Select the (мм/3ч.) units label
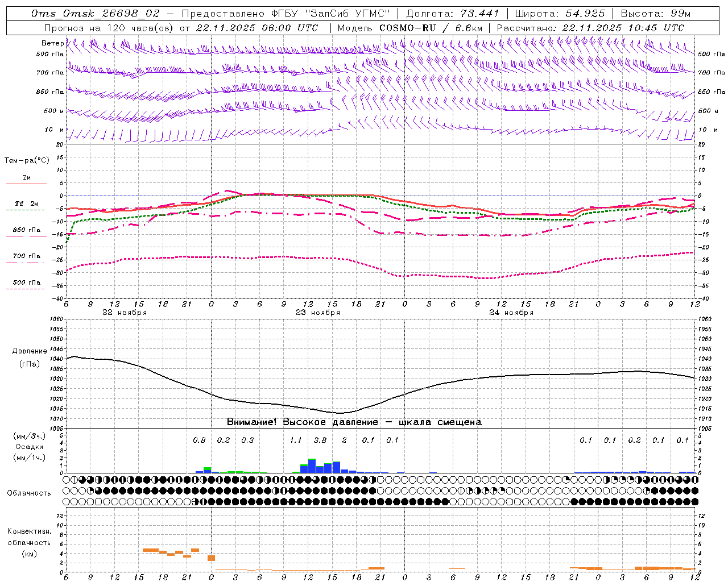The height and width of the screenshot is (582, 728). tap(30, 436)
